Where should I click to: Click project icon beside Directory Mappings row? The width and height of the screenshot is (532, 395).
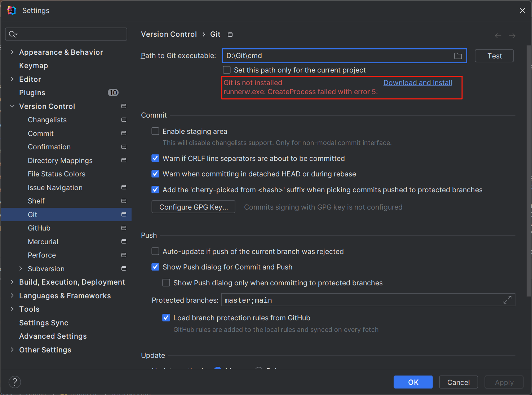point(124,160)
